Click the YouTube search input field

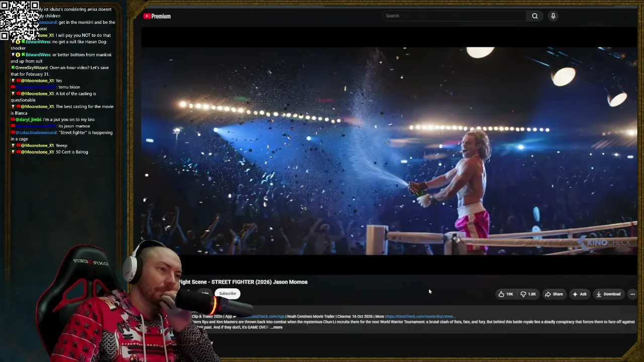[454, 16]
